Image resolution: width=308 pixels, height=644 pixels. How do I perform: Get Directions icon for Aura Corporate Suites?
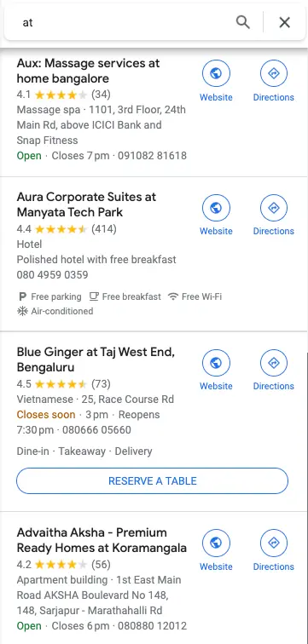click(x=274, y=208)
